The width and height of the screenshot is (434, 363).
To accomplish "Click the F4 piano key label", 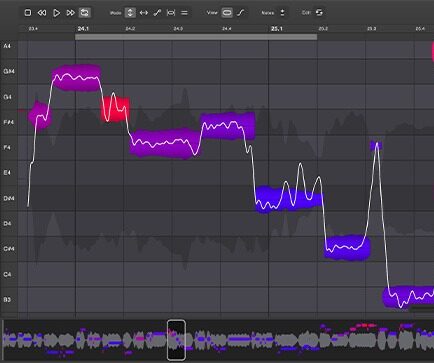I will coord(7,147).
